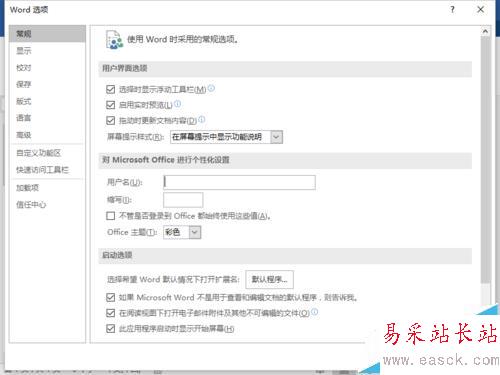Screen dimensions: 500x375
Task: Click the general options header icon
Action: pos(114,40)
